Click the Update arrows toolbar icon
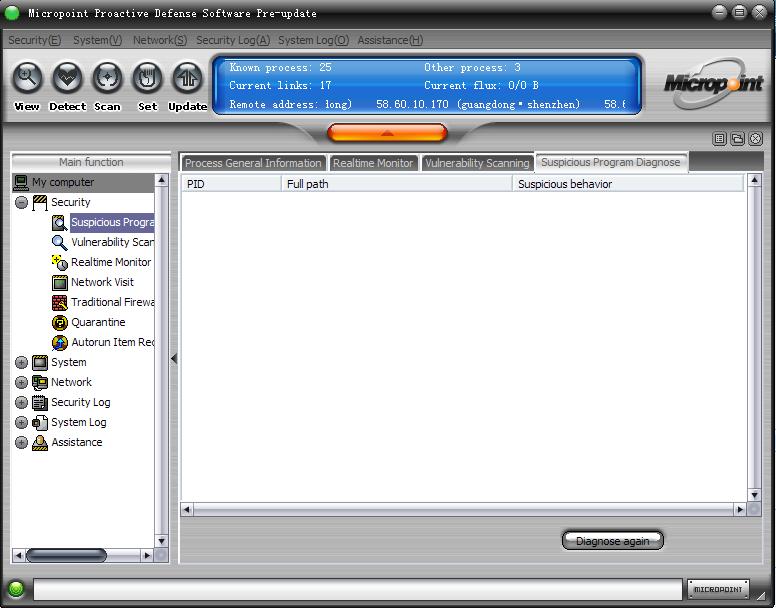Screen dimensions: 776x608 point(188,78)
